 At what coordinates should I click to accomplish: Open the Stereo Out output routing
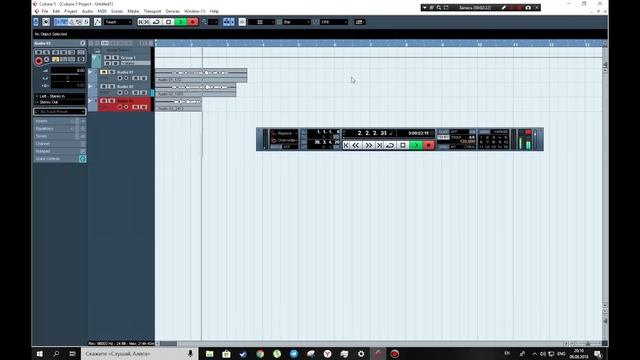point(60,102)
